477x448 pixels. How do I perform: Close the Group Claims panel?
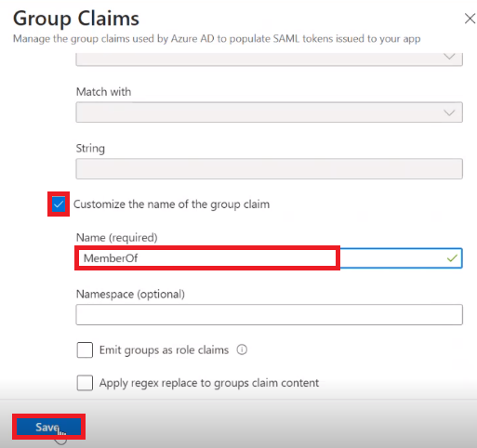pos(470,19)
